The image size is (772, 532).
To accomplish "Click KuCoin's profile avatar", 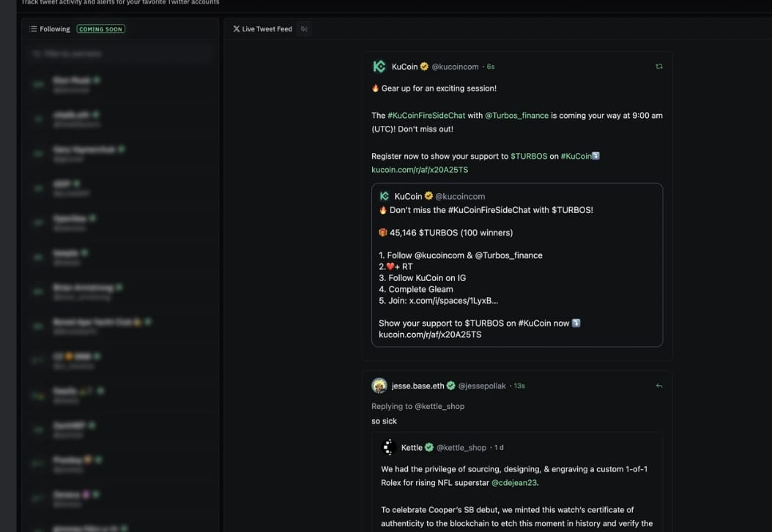I will (x=379, y=66).
